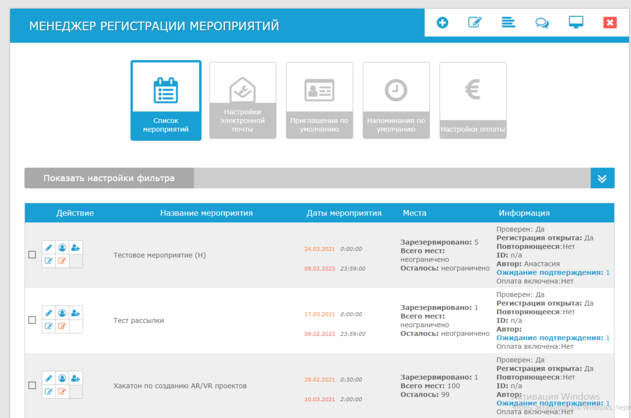Select the Тест рассылки row checkbox

click(32, 320)
